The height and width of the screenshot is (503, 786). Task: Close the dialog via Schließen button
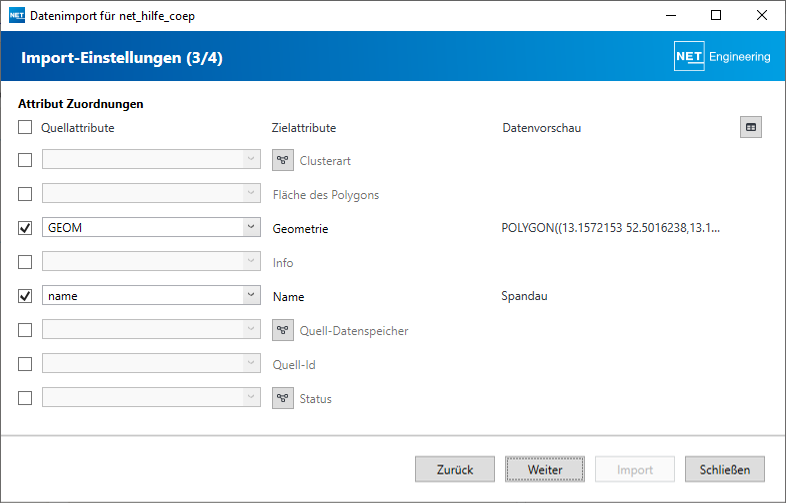tap(725, 469)
